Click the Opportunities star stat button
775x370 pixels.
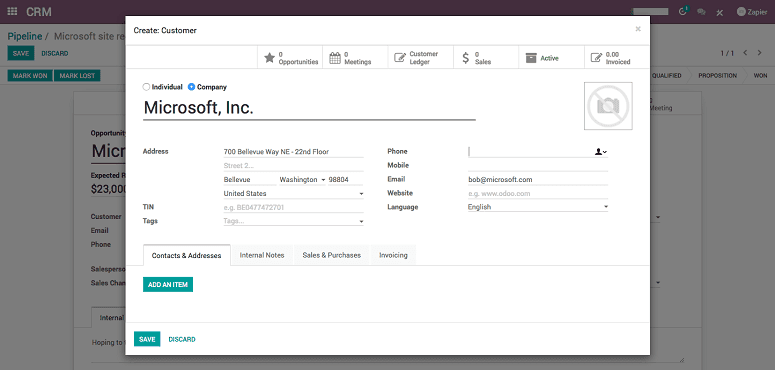coord(290,58)
